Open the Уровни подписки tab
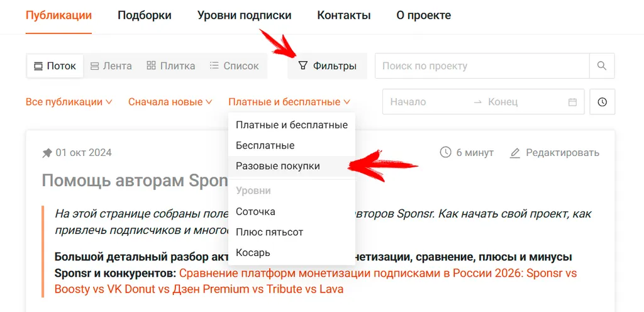Image resolution: width=644 pixels, height=312 pixels. click(245, 16)
